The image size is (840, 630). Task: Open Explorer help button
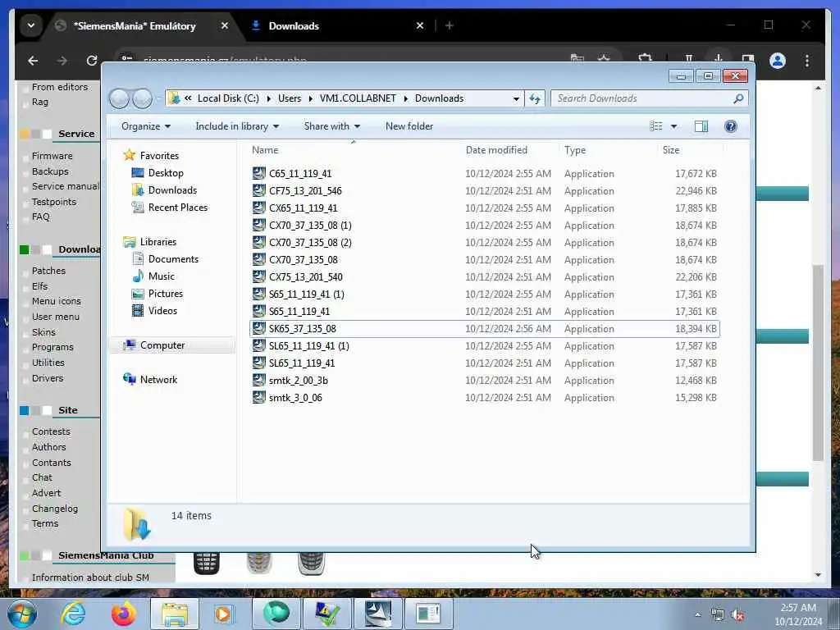[x=730, y=126]
